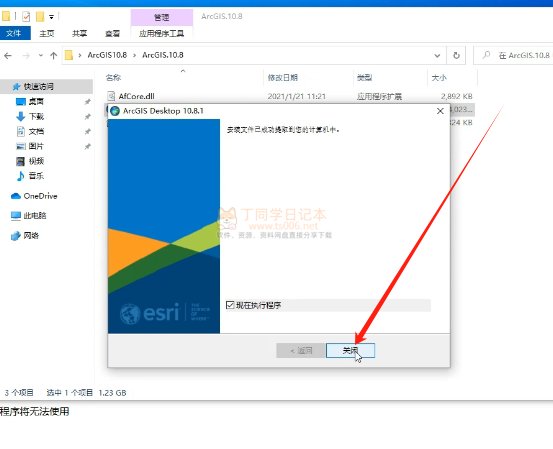Open the 共享 ribbon tab
The width and height of the screenshot is (553, 449).
[79, 34]
